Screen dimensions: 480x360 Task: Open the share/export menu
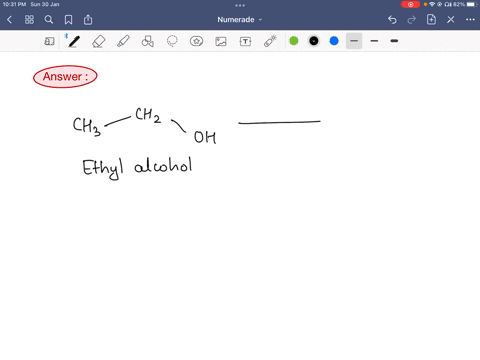pos(88,20)
